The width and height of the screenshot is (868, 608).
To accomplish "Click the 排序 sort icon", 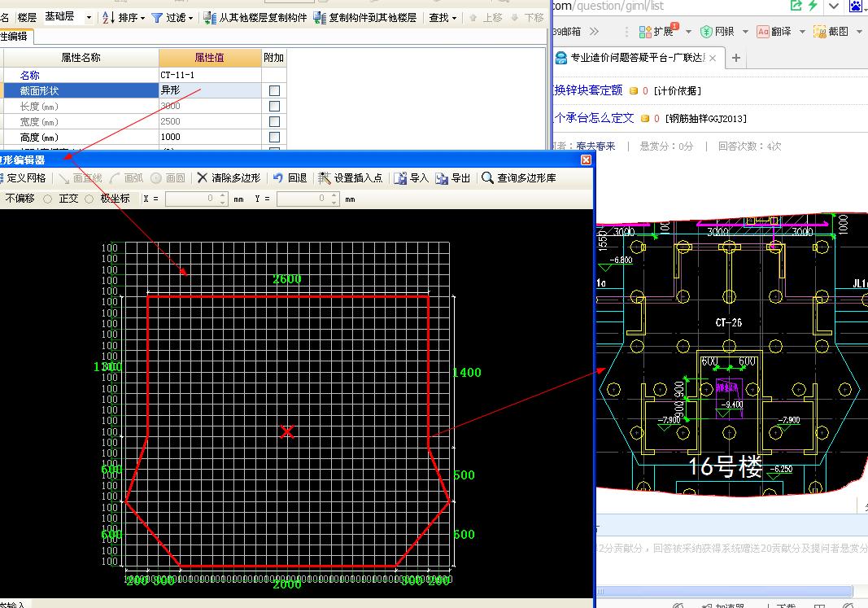I will tap(107, 18).
